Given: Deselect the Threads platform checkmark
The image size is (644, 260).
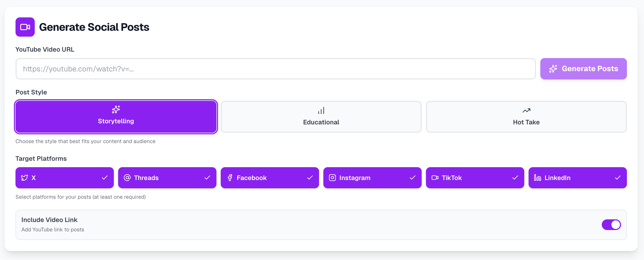Looking at the screenshot, I should click(x=207, y=178).
